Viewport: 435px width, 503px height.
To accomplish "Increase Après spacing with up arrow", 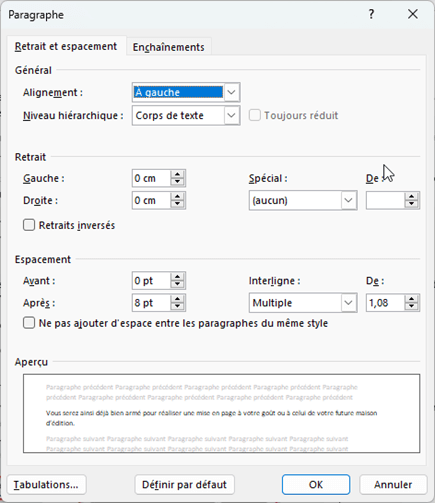I will (x=178, y=299).
